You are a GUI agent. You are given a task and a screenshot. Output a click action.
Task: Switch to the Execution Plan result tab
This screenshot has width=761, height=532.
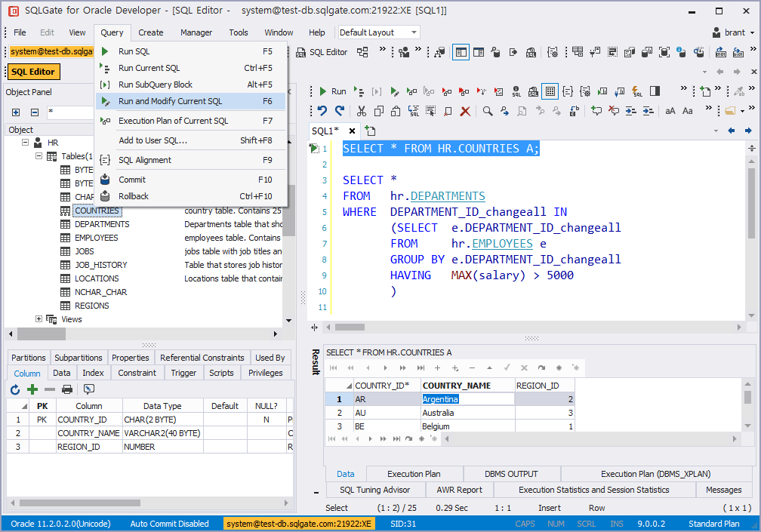(414, 474)
